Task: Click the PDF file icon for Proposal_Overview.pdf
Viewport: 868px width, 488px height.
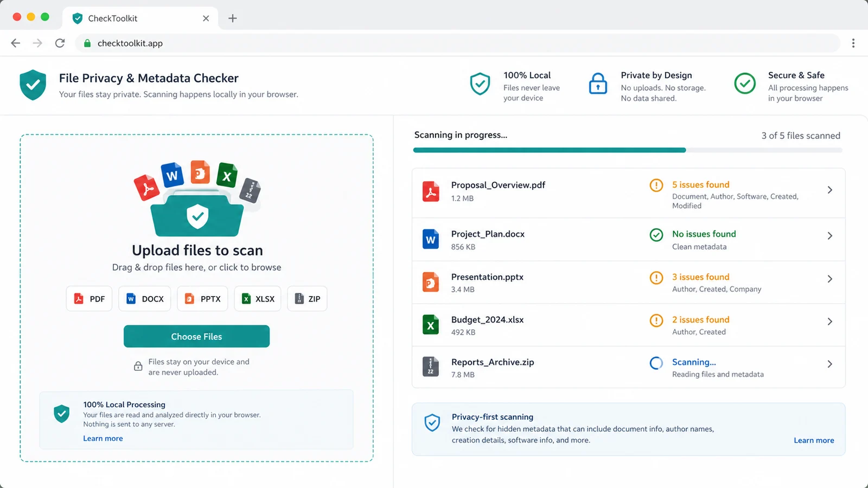Action: click(431, 191)
